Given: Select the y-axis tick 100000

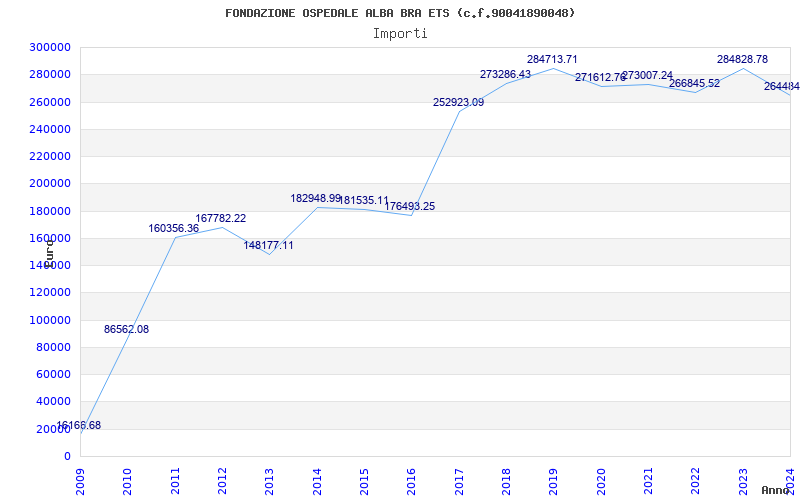Looking at the screenshot, I should (50, 320).
